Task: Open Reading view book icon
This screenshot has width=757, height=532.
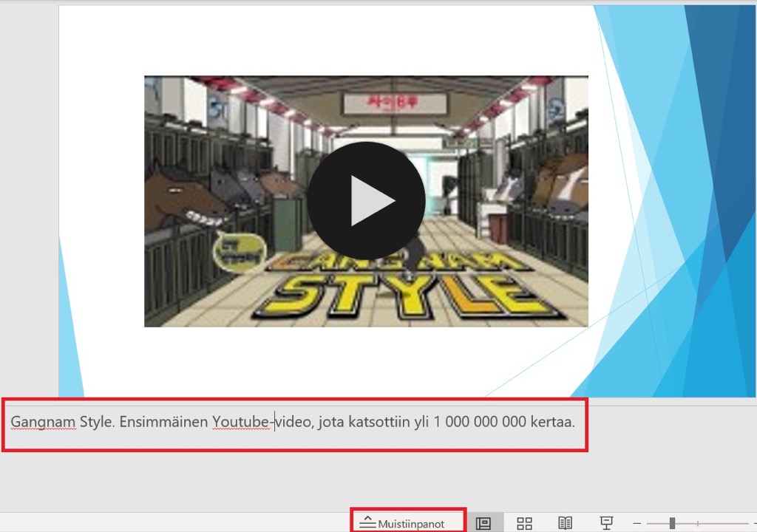Action: [x=566, y=523]
